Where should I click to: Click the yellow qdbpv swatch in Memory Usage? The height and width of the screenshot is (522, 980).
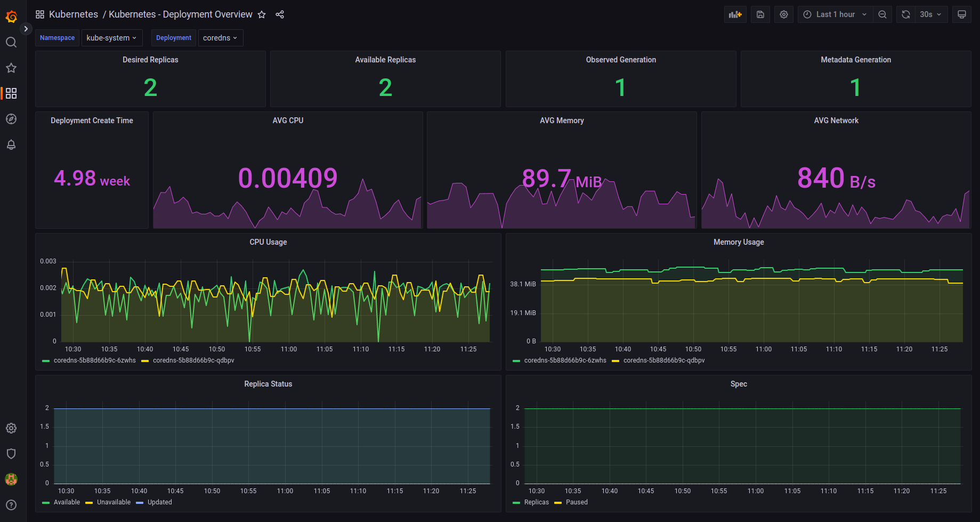point(615,361)
